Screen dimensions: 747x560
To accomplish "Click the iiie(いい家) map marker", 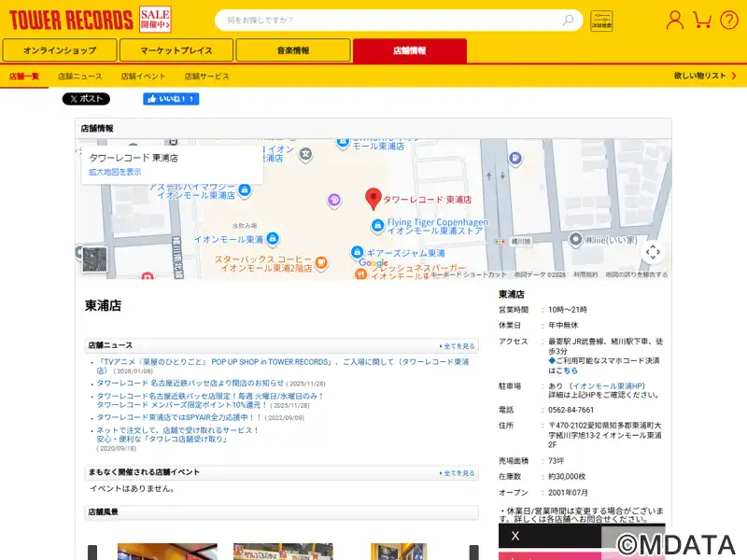I will click(x=575, y=239).
